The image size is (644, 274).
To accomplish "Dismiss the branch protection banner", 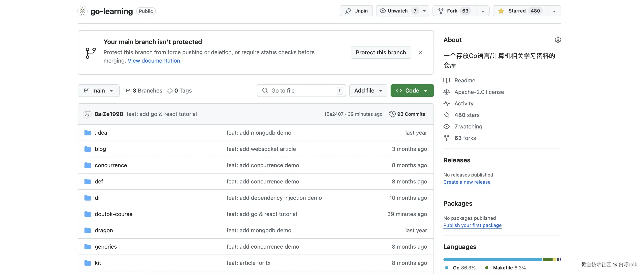I will [x=421, y=52].
